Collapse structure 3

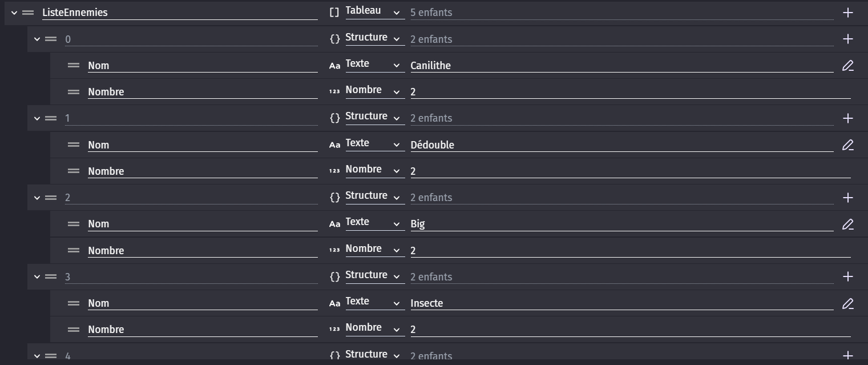point(37,276)
